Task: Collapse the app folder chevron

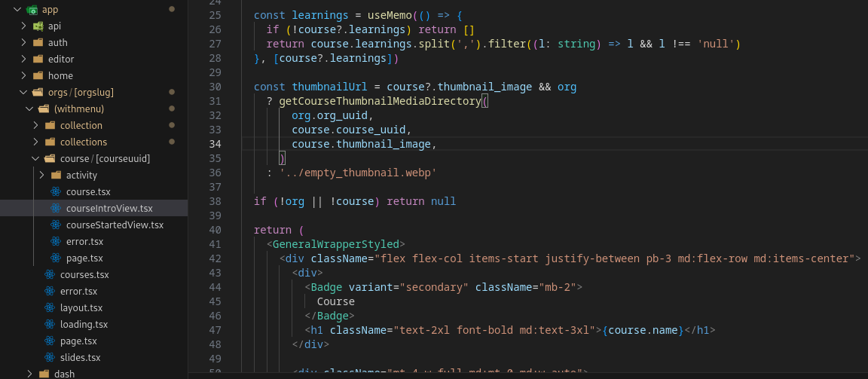Action: (17, 9)
